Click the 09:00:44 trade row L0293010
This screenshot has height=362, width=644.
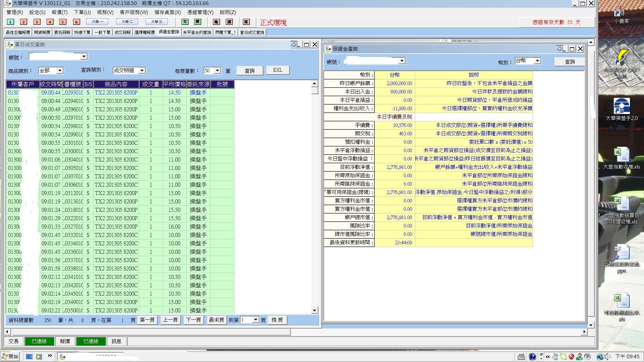tap(120, 93)
